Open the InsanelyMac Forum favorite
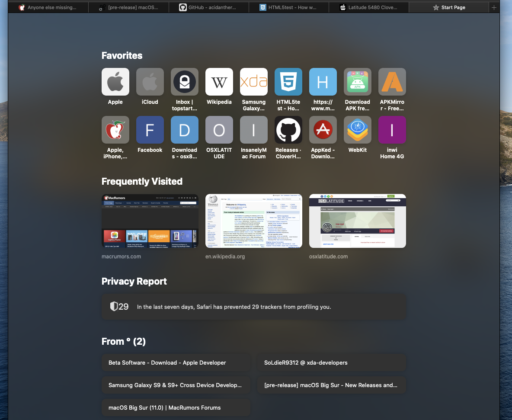This screenshot has height=420, width=512. (254, 130)
